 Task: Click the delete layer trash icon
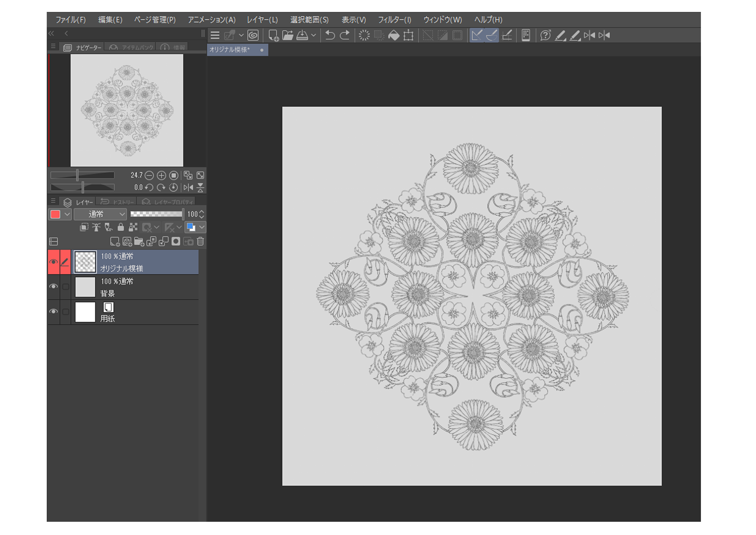pyautogui.click(x=200, y=241)
